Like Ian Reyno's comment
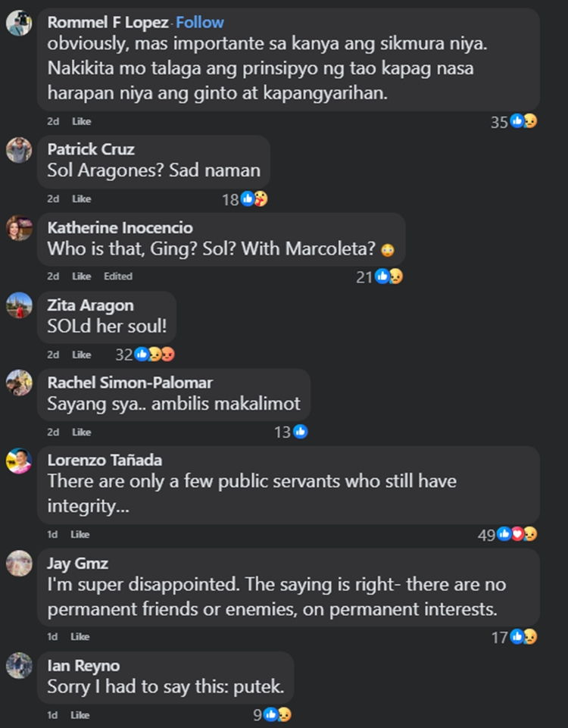Viewport: 568px width, 728px height. tap(80, 714)
